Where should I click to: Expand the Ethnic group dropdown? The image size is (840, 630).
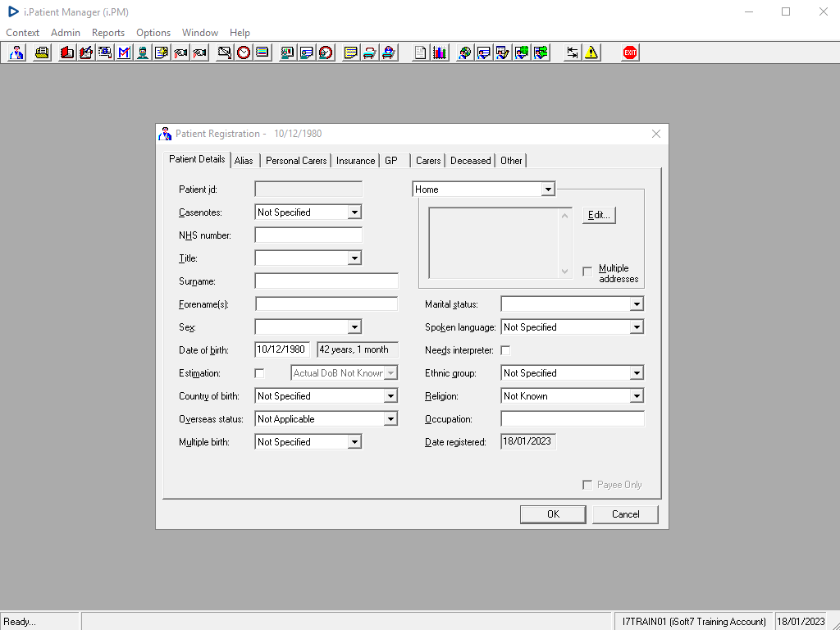[x=637, y=373]
